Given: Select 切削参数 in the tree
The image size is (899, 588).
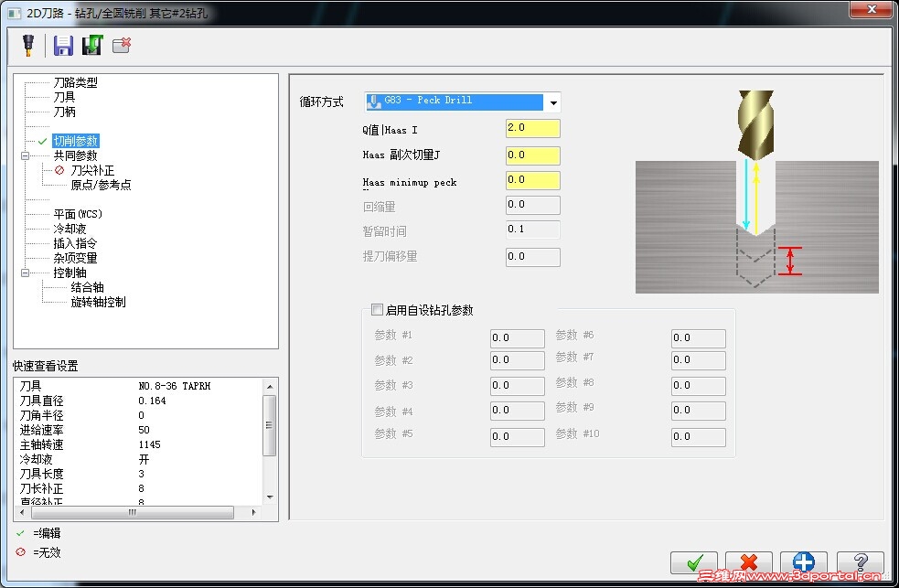Looking at the screenshot, I should pyautogui.click(x=76, y=141).
